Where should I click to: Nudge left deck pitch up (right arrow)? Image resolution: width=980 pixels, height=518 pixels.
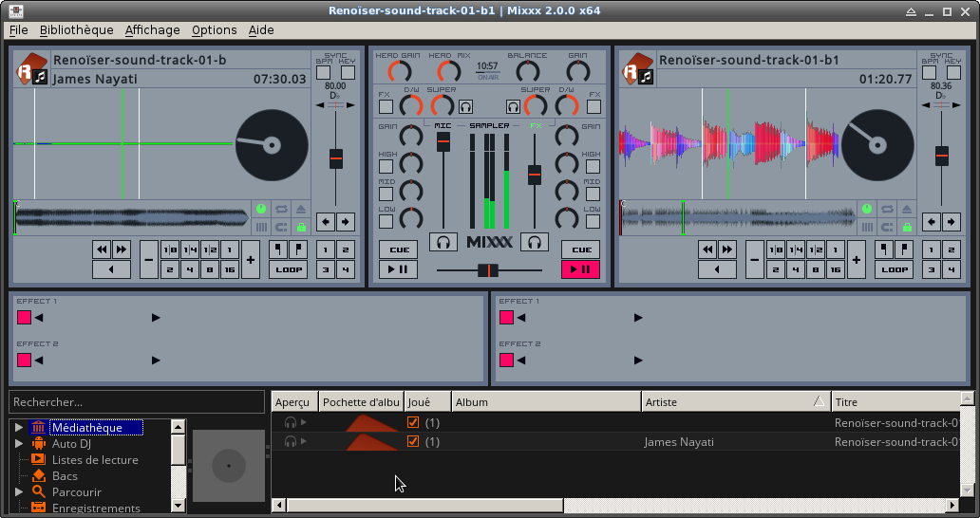(346, 222)
